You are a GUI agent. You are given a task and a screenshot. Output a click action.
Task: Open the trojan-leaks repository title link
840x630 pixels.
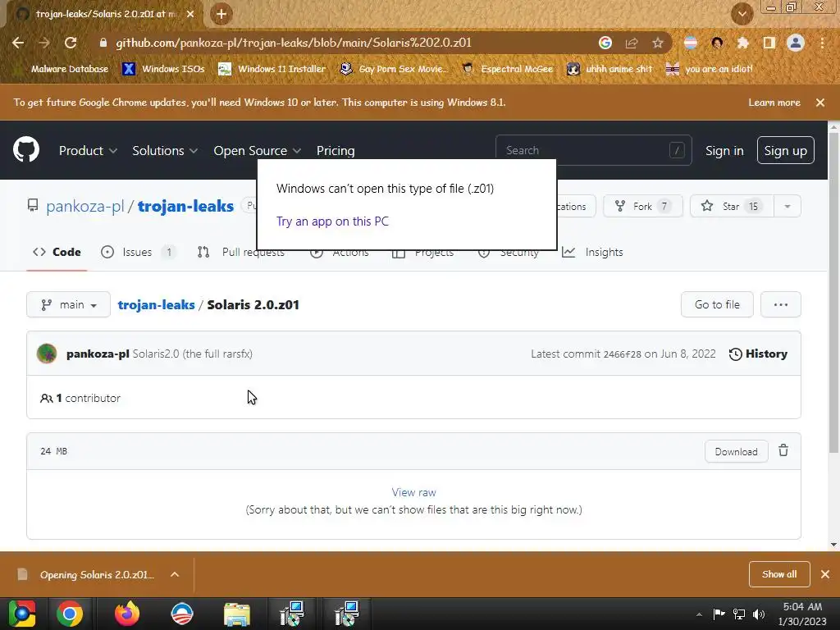click(x=185, y=206)
